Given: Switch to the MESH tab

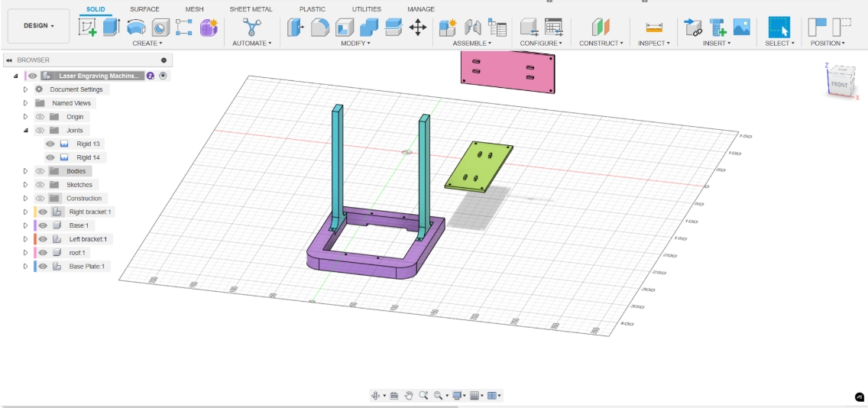Looking at the screenshot, I should pyautogui.click(x=194, y=9).
